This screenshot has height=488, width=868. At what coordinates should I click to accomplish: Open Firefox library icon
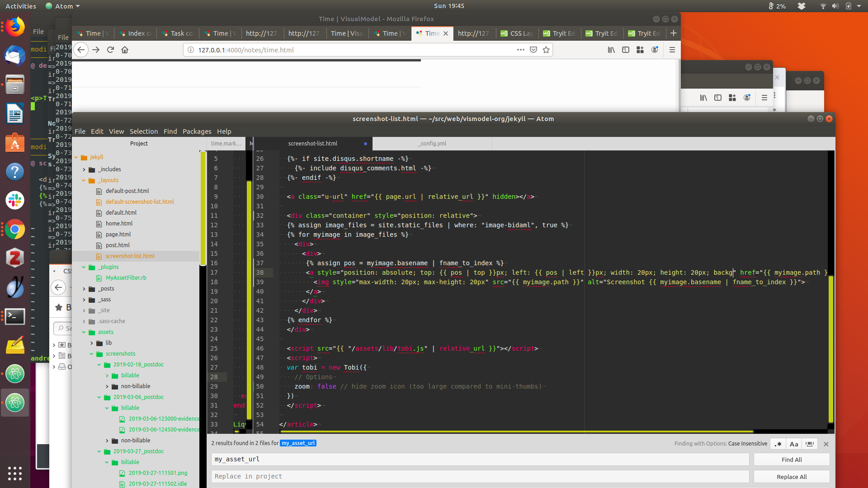pyautogui.click(x=611, y=50)
